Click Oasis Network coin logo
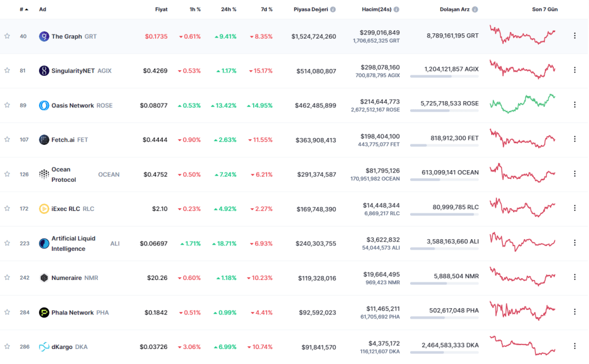 coord(44,106)
